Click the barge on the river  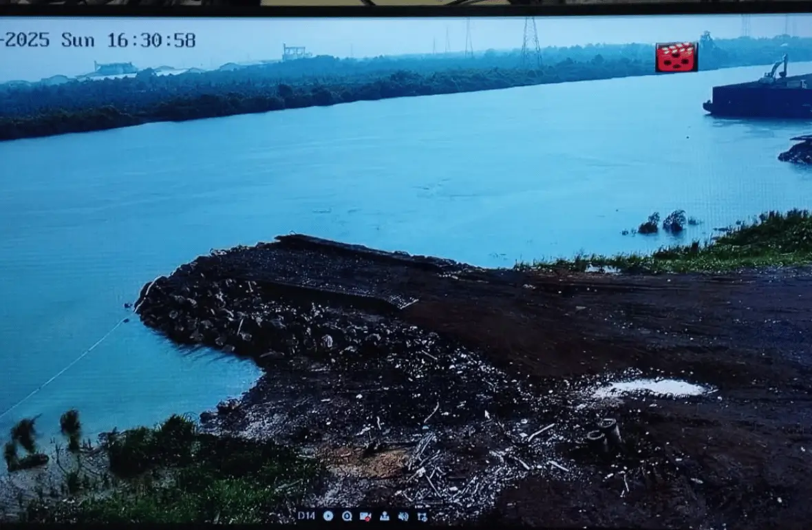[757, 100]
